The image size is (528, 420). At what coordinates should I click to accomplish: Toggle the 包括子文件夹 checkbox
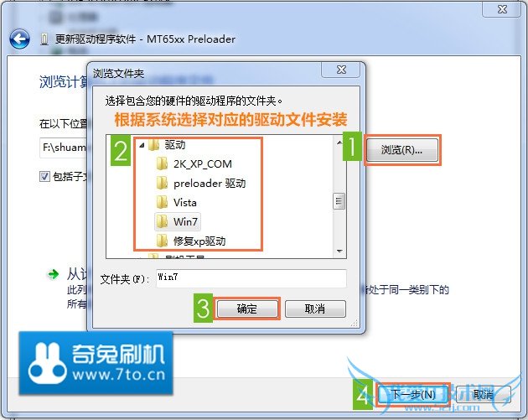click(44, 176)
